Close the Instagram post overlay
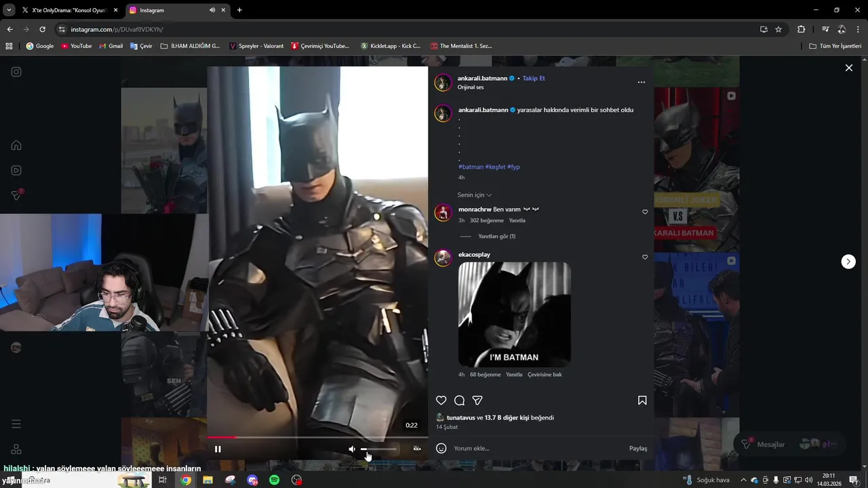 pyautogui.click(x=848, y=68)
